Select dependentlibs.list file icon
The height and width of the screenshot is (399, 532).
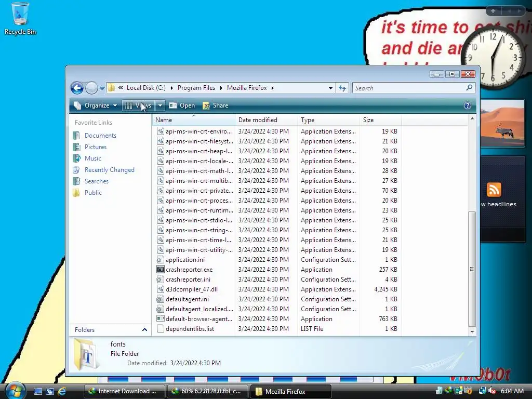[x=161, y=329]
